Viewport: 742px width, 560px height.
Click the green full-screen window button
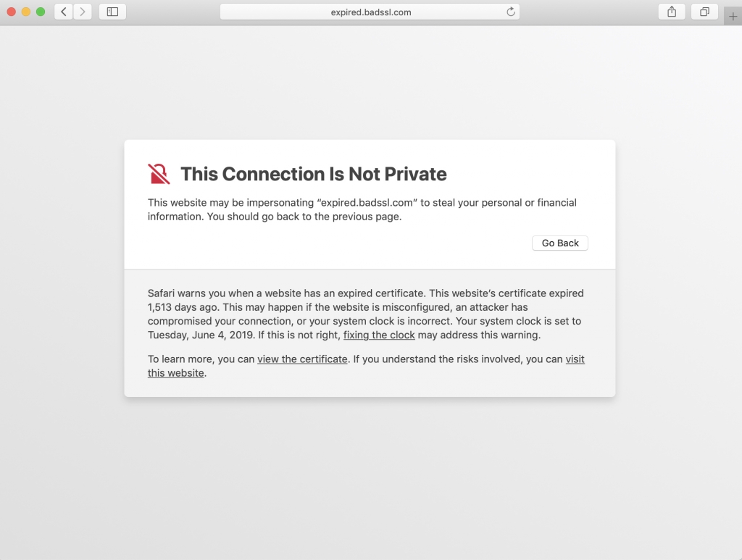pos(41,12)
